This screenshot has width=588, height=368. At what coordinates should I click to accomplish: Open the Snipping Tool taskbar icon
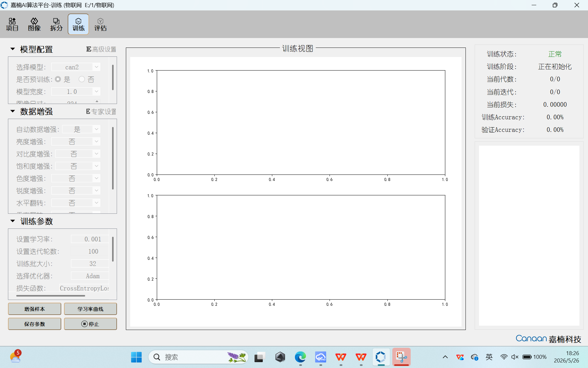(401, 357)
